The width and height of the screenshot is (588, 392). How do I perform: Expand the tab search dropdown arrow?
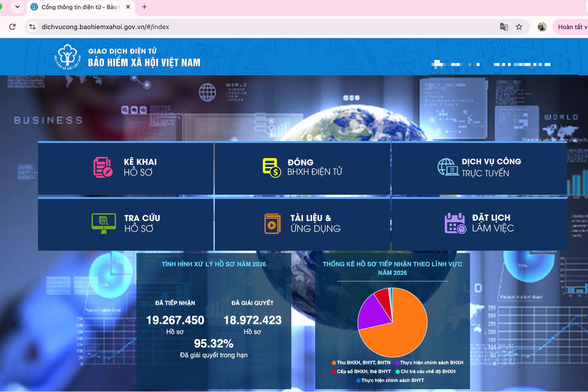[17, 7]
